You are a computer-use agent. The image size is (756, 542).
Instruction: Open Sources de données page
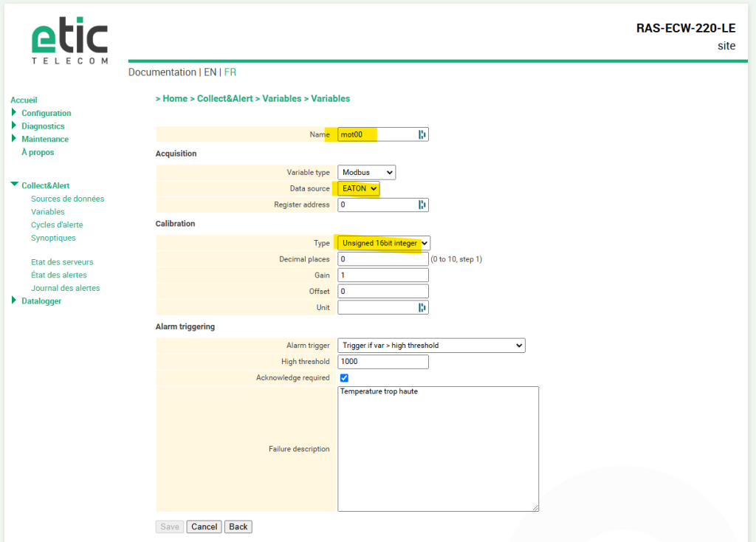[67, 199]
